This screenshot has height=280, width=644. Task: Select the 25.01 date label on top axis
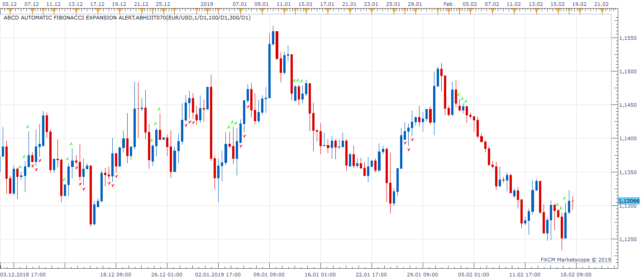[x=393, y=4]
